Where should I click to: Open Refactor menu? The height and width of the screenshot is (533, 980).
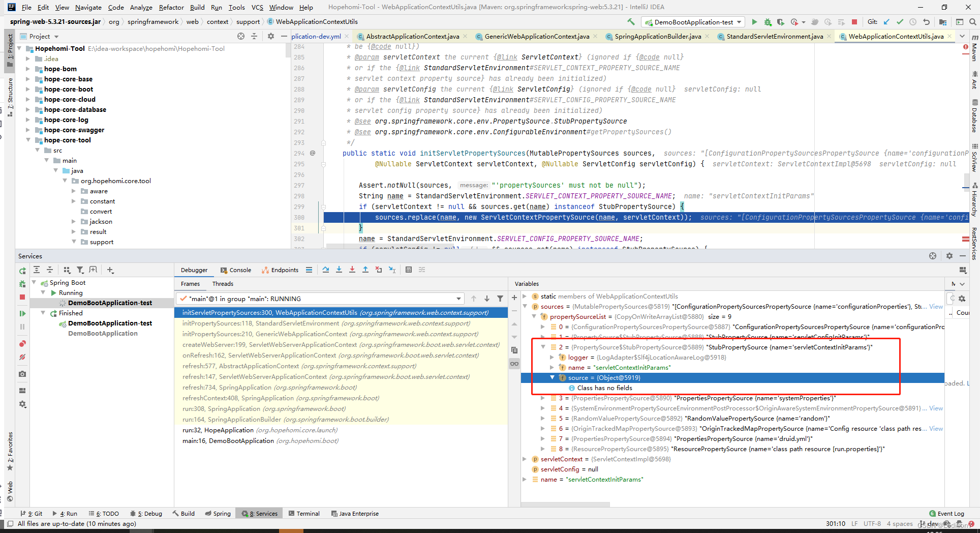click(x=171, y=7)
